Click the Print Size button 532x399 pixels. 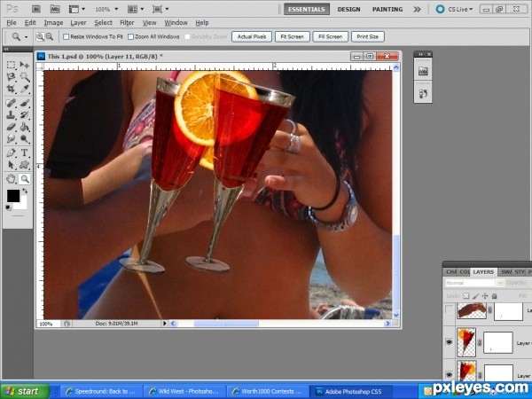click(368, 36)
